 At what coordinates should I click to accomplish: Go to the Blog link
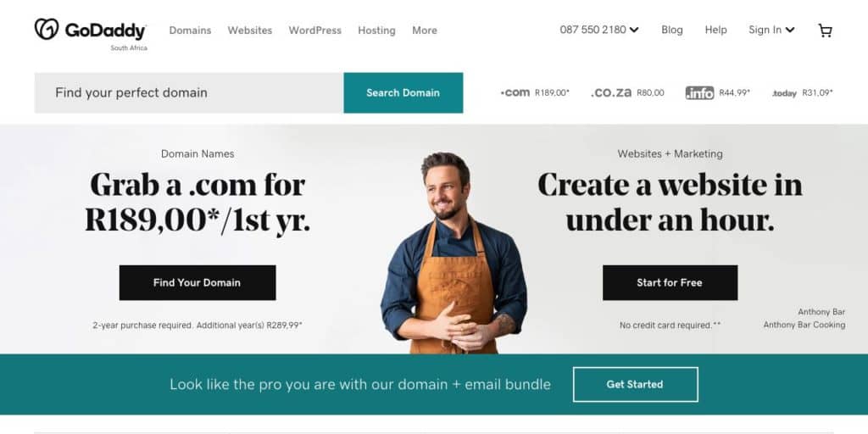(x=672, y=30)
